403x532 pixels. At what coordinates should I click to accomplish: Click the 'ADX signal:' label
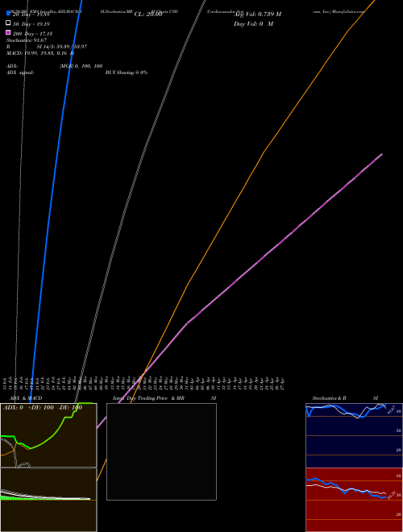20,73
